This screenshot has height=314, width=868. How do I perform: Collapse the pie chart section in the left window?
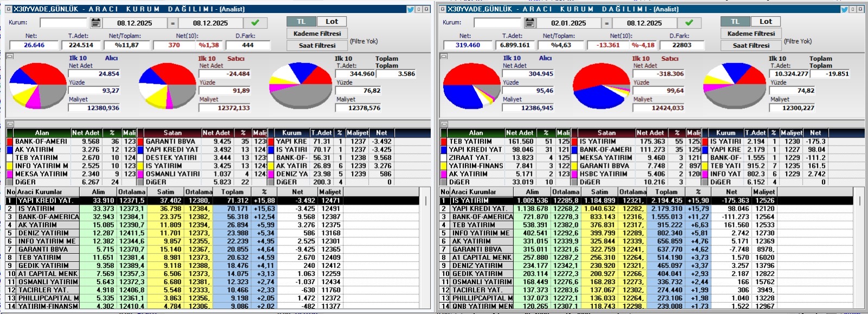[10, 56]
